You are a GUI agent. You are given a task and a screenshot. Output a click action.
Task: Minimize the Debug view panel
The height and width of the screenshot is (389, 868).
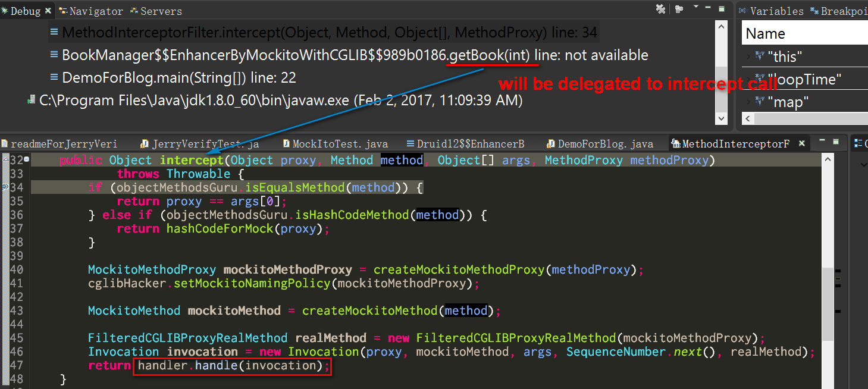pos(709,8)
